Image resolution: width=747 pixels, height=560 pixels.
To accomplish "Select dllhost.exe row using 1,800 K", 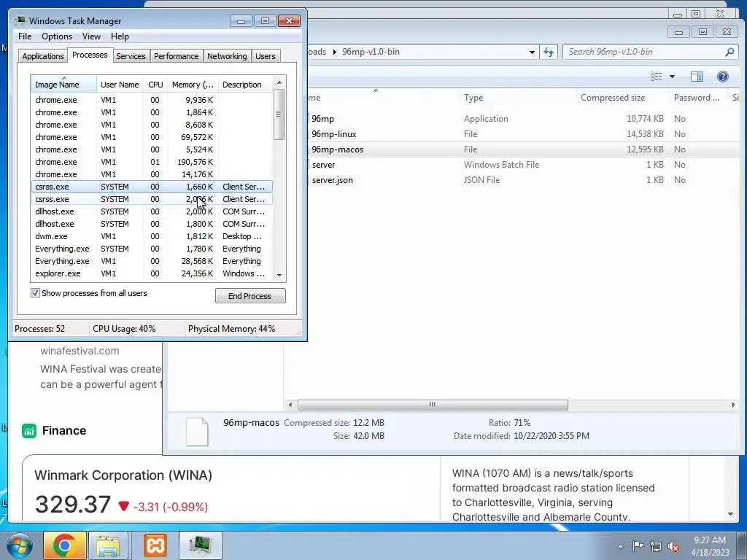I will 152,224.
